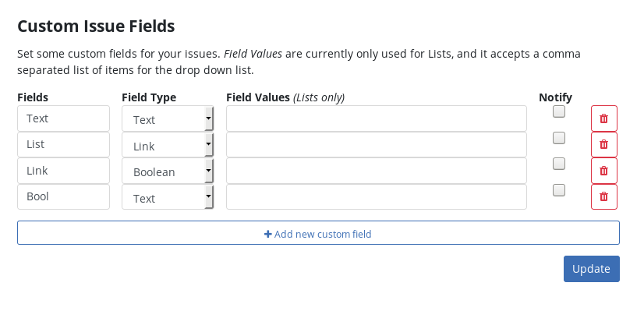This screenshot has width=644, height=318.
Task: Check Notify box for Link field
Action: pyautogui.click(x=558, y=164)
